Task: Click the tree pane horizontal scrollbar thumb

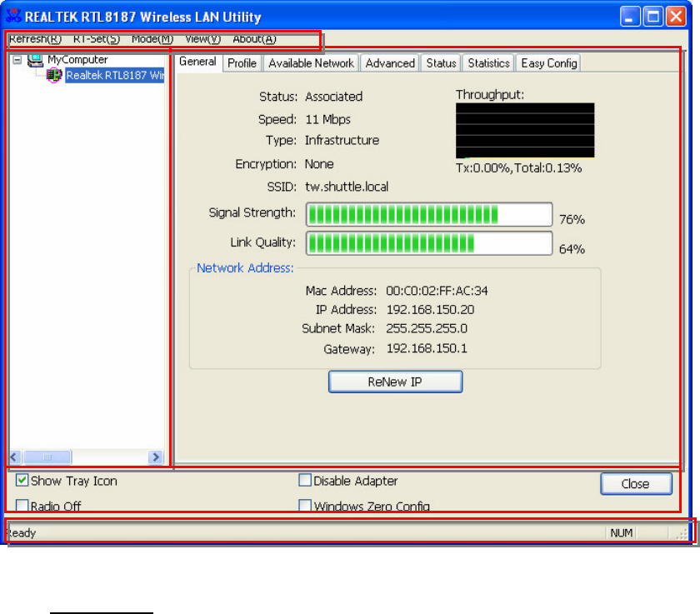Action: pos(47,457)
